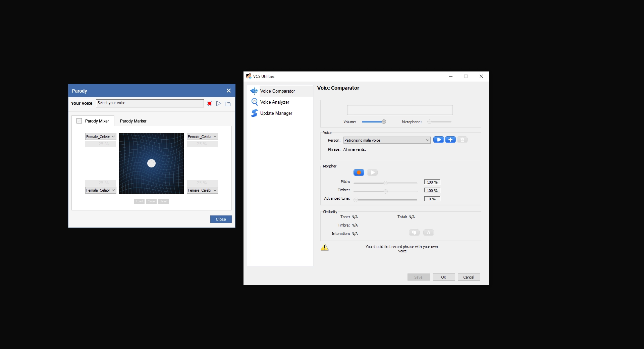Play your recorded voice in the Parody dialog
Viewport: 644px width, 349px height.
pyautogui.click(x=219, y=103)
